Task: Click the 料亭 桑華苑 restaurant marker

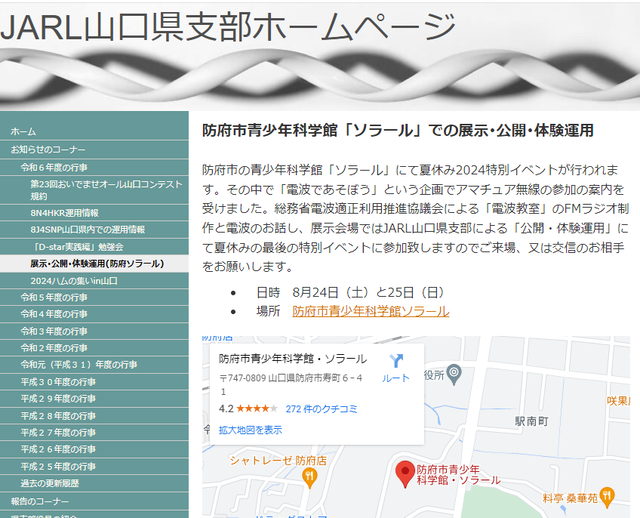Action: coord(607,498)
